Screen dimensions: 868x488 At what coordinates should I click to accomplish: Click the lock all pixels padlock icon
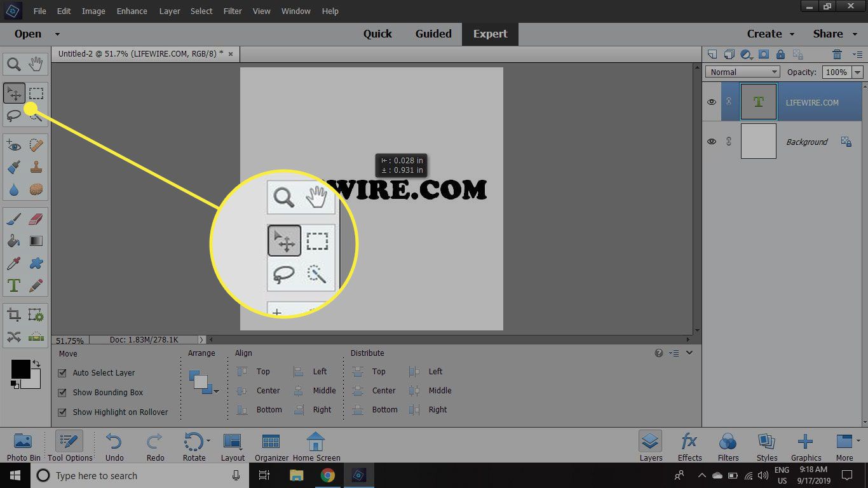point(781,55)
